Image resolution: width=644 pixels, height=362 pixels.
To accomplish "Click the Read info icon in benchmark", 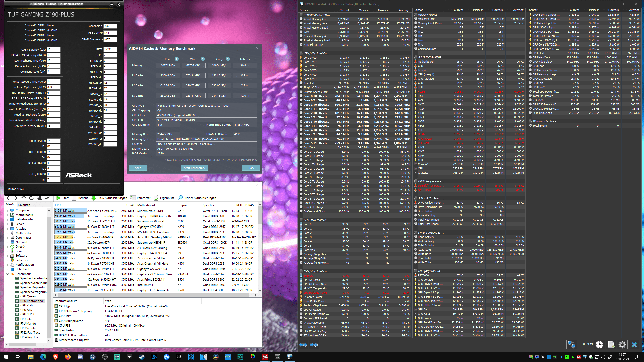I will (x=177, y=59).
